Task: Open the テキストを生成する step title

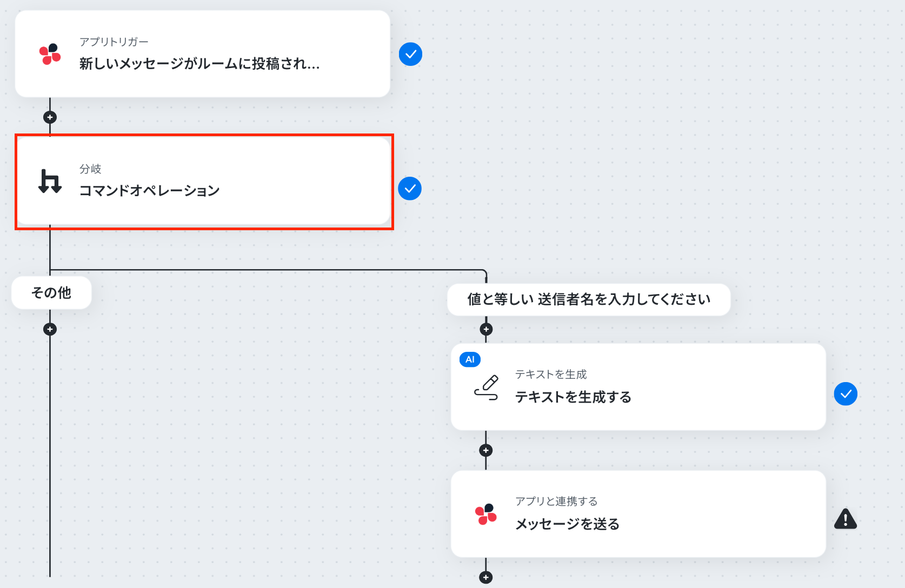Action: 573,397
